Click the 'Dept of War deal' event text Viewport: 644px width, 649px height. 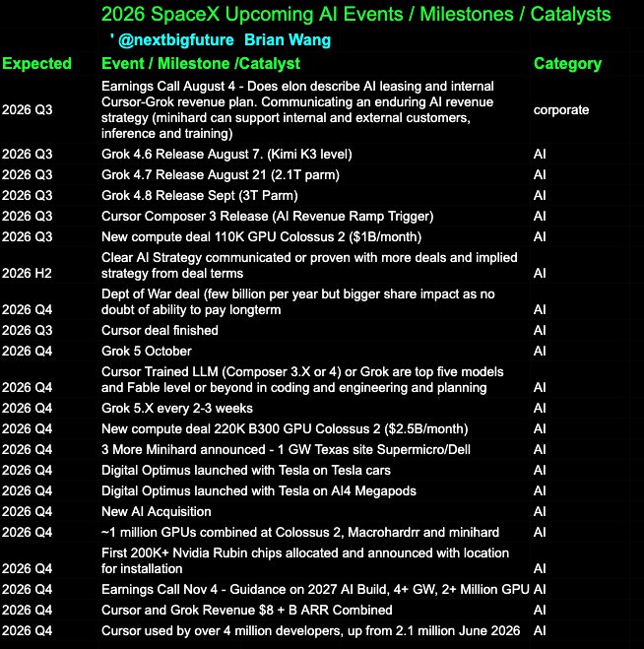pyautogui.click(x=298, y=301)
